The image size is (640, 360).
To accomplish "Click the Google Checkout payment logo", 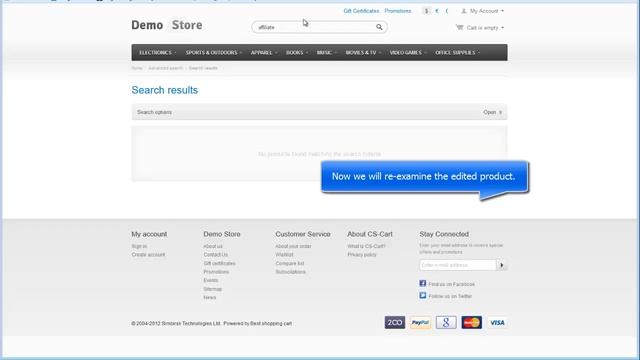I will point(446,322).
